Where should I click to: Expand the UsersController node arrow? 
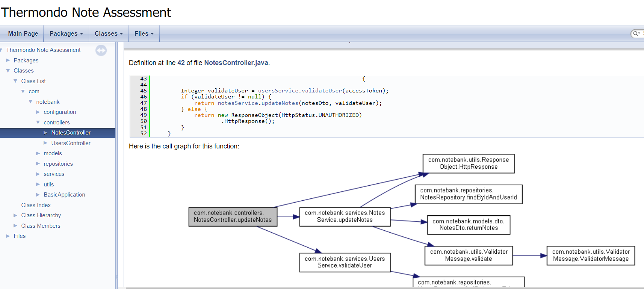[45, 143]
